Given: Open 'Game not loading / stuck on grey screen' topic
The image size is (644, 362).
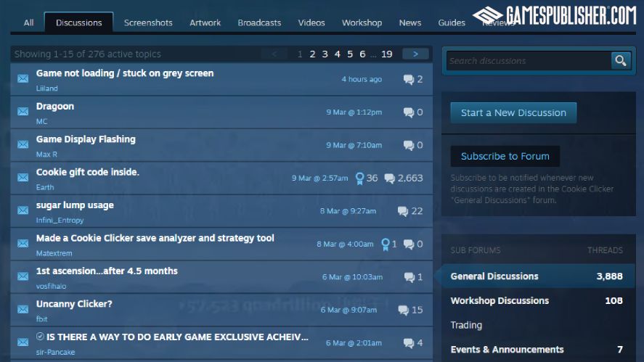Looking at the screenshot, I should [x=125, y=73].
